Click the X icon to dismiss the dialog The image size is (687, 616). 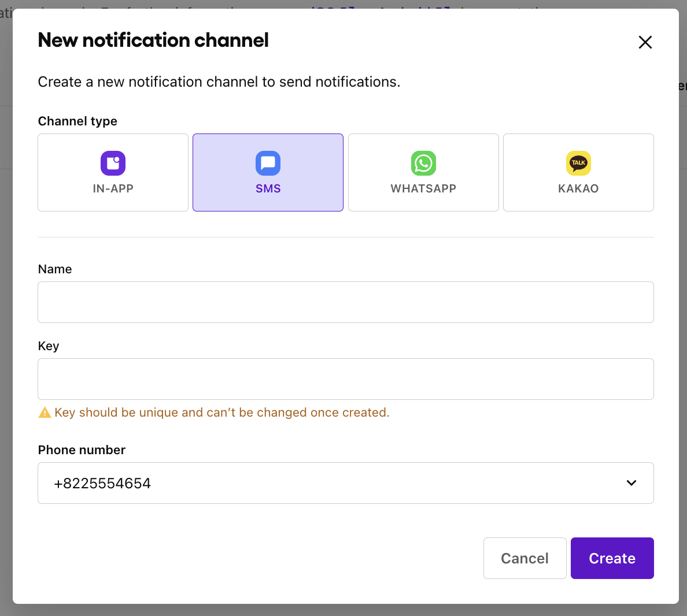(645, 42)
